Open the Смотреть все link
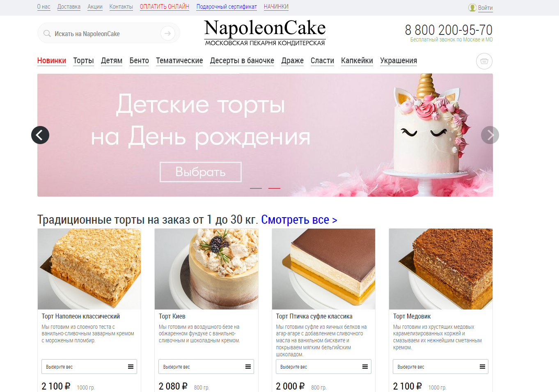The height and width of the screenshot is (392, 559). pos(299,220)
